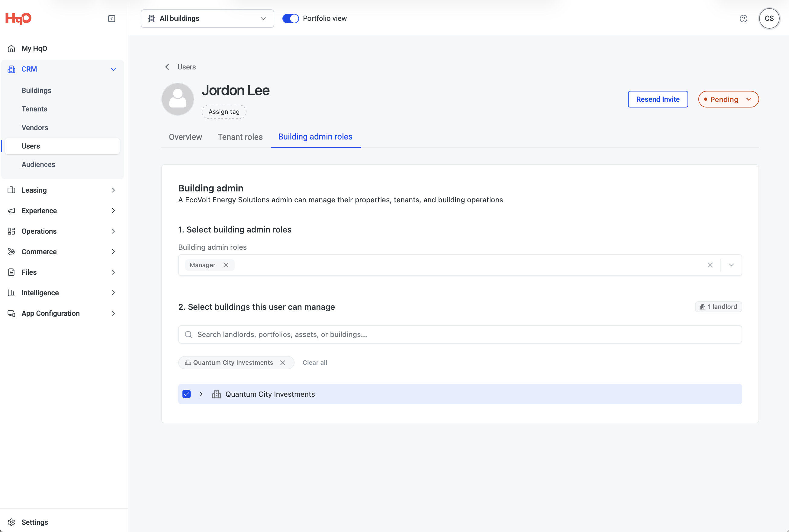The image size is (789, 532).
Task: Switch to the Overview tab
Action: coord(185,137)
